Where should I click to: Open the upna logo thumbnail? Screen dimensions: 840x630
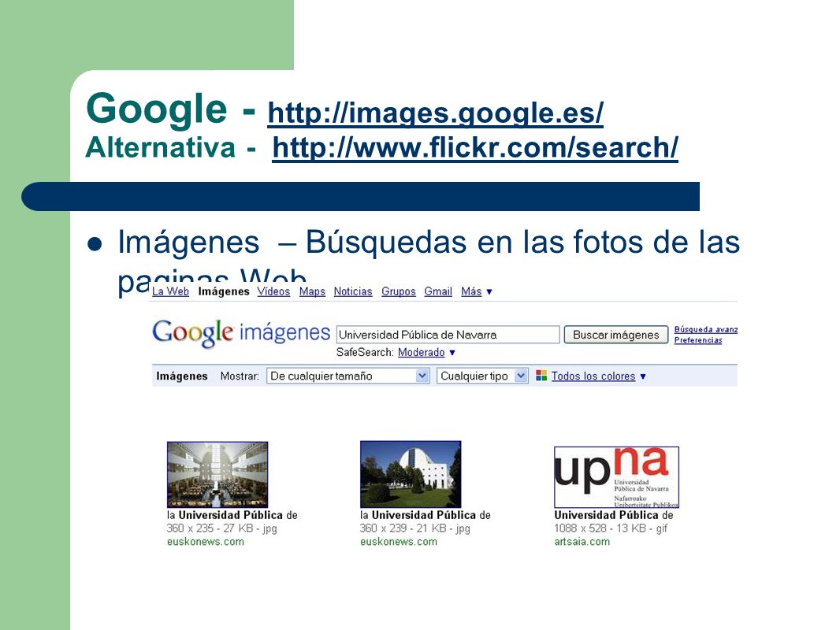617,477
